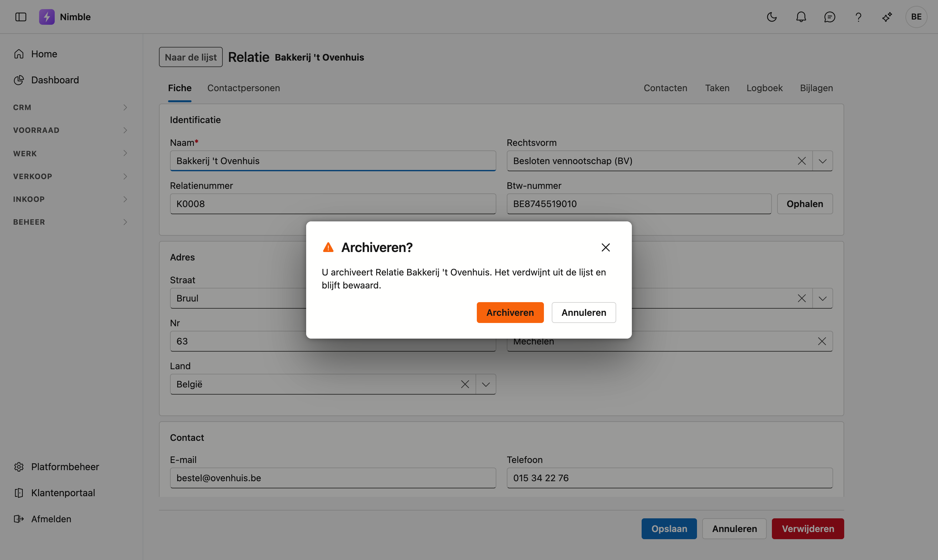Viewport: 938px width, 560px height.
Task: Click the Naam input field
Action: tap(333, 161)
